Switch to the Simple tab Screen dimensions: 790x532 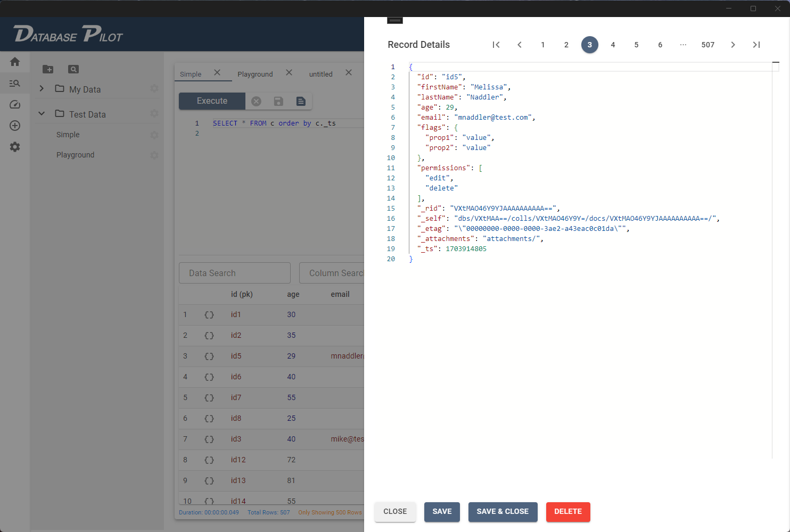click(191, 74)
